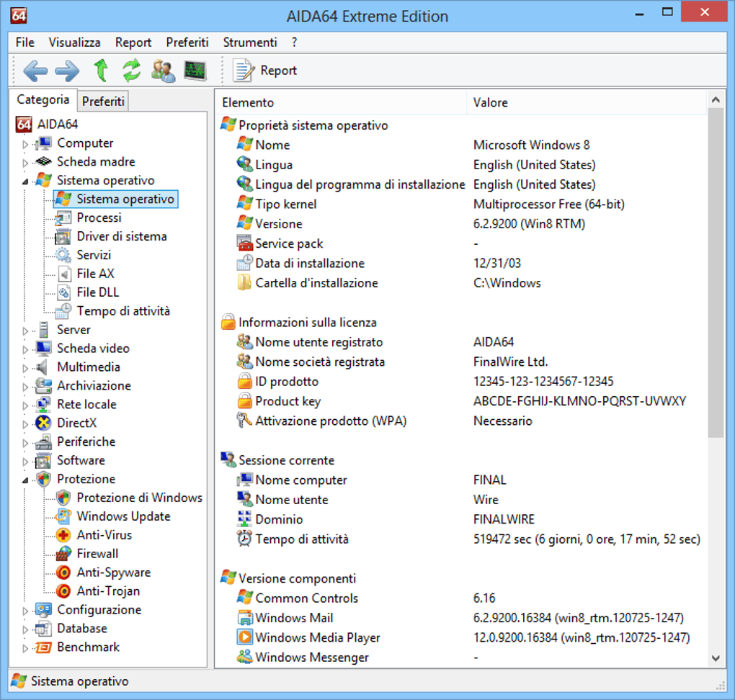Image resolution: width=735 pixels, height=700 pixels.
Task: Expand the Archiviazione tree node
Action: tap(25, 387)
